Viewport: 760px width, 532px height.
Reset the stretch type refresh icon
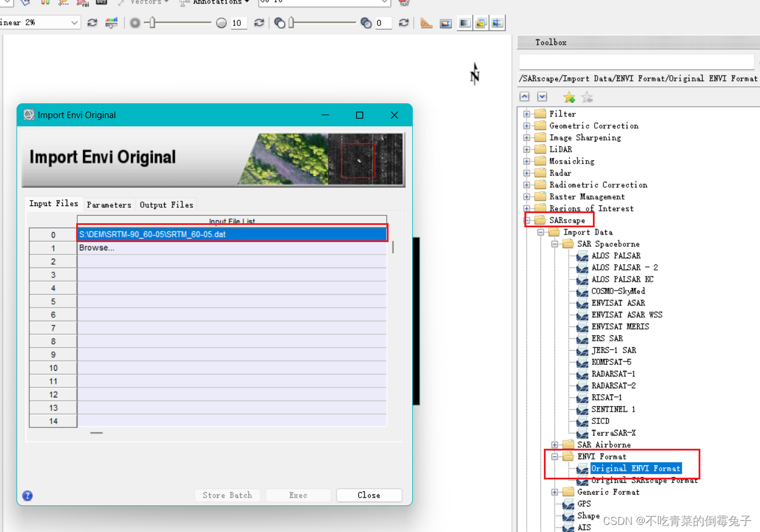[x=92, y=23]
